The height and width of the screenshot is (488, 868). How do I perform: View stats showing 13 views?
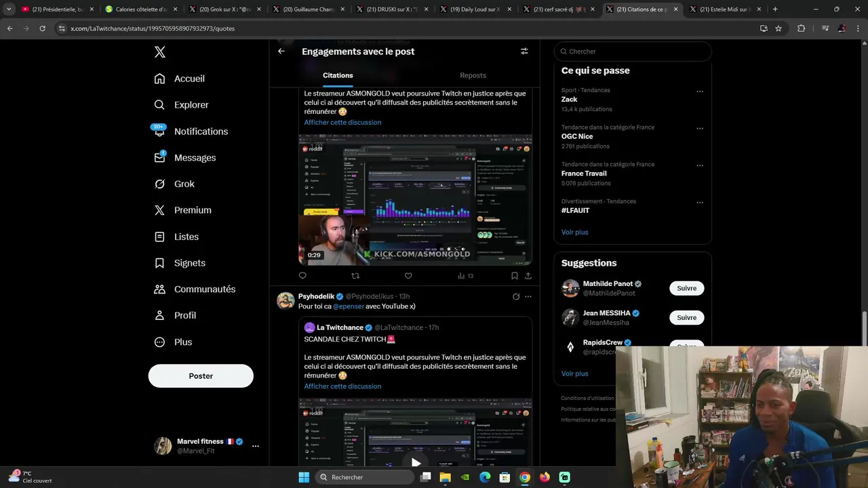(x=466, y=276)
